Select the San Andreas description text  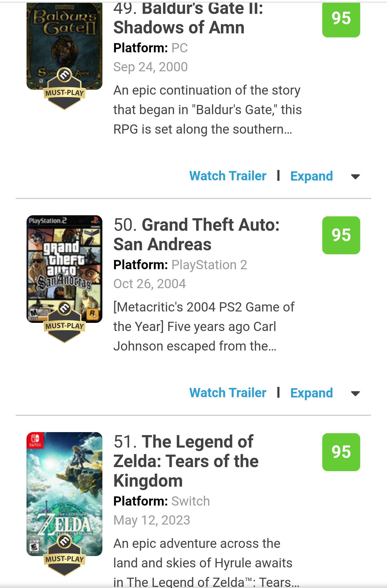(204, 327)
